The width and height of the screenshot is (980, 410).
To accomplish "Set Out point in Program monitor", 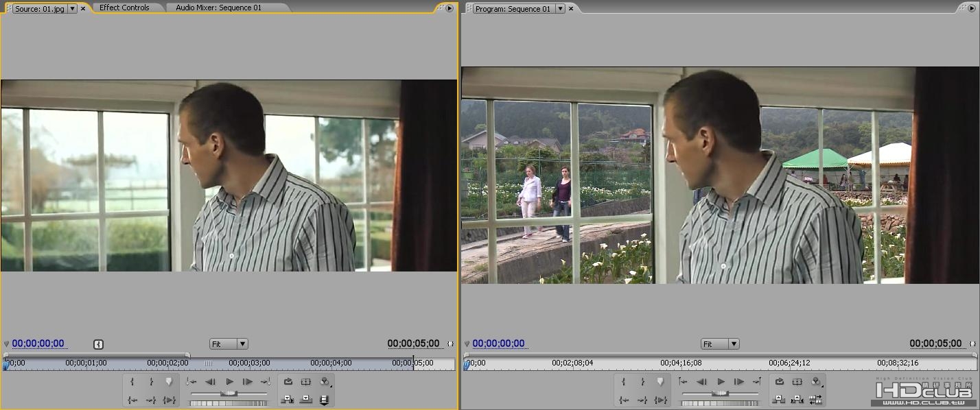I will [x=642, y=382].
